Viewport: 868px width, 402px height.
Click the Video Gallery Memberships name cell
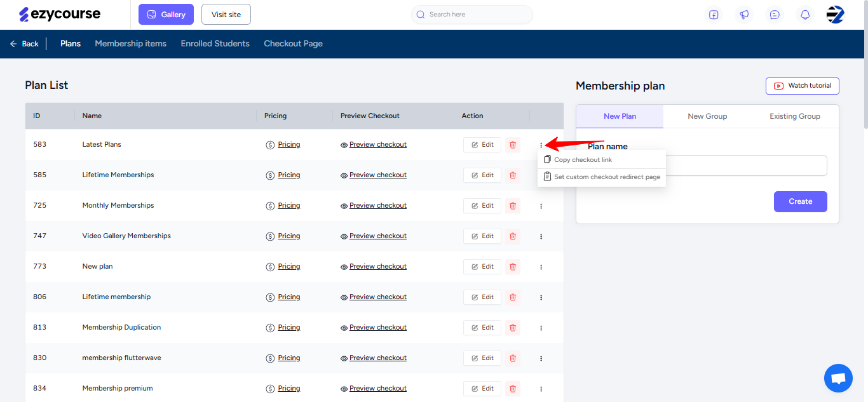tap(126, 236)
